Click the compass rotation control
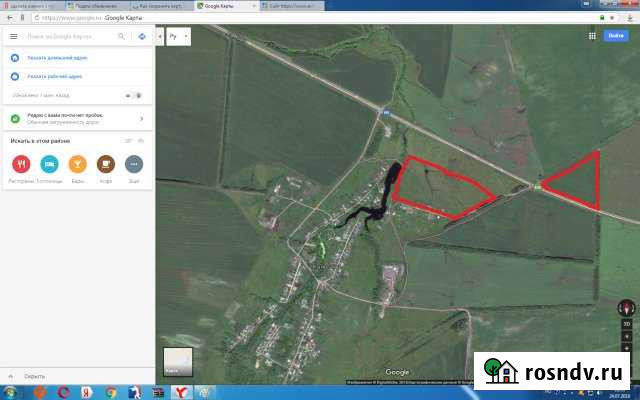This screenshot has width=640, height=400. pos(627,308)
